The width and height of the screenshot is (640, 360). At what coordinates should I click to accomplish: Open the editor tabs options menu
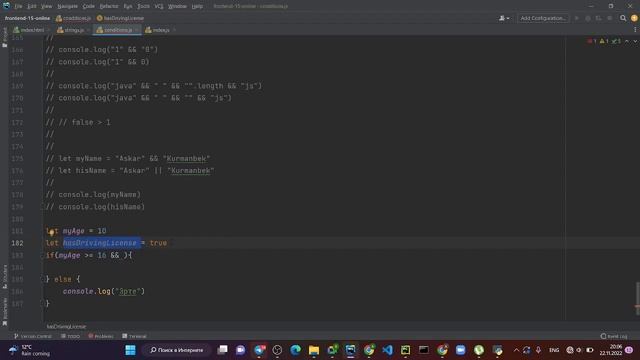[x=635, y=30]
